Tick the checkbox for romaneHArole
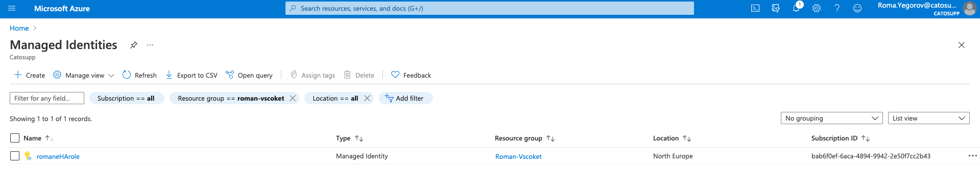The height and width of the screenshot is (188, 980). point(15,156)
